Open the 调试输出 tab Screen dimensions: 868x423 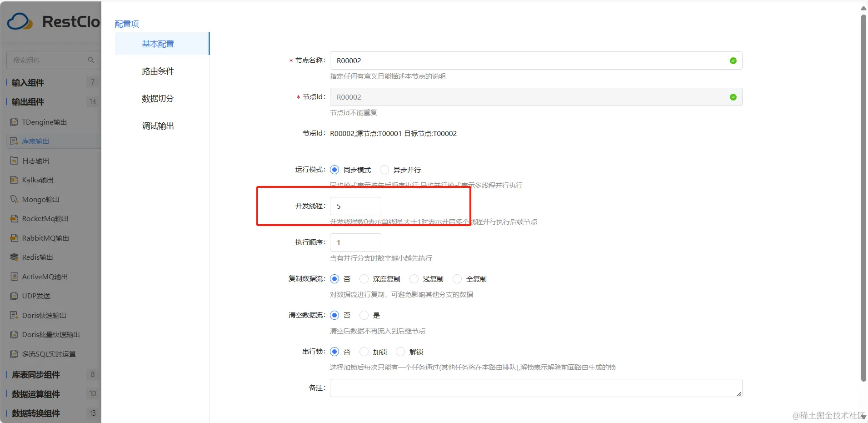click(158, 126)
